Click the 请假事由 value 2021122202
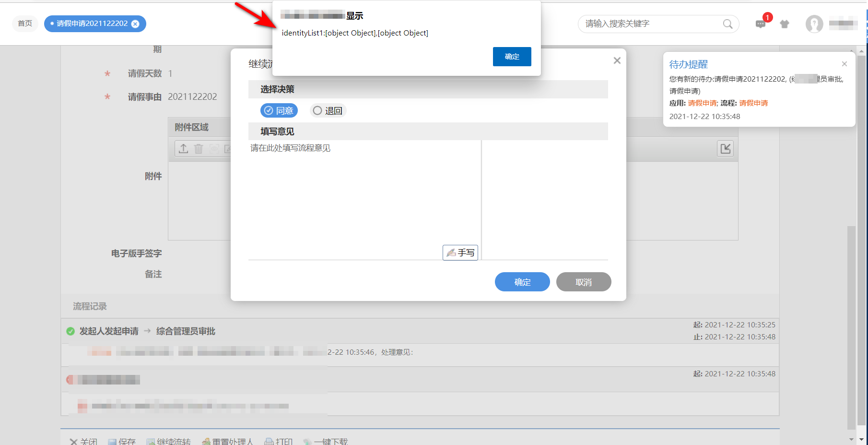 (192, 97)
